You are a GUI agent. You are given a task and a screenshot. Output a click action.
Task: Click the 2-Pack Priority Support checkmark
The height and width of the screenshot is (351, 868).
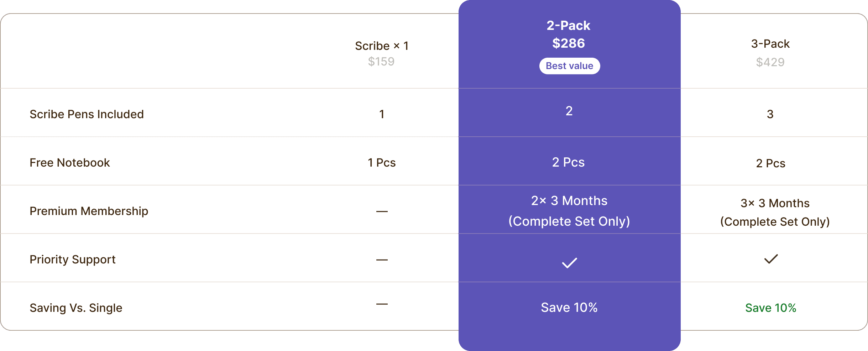pos(569,263)
